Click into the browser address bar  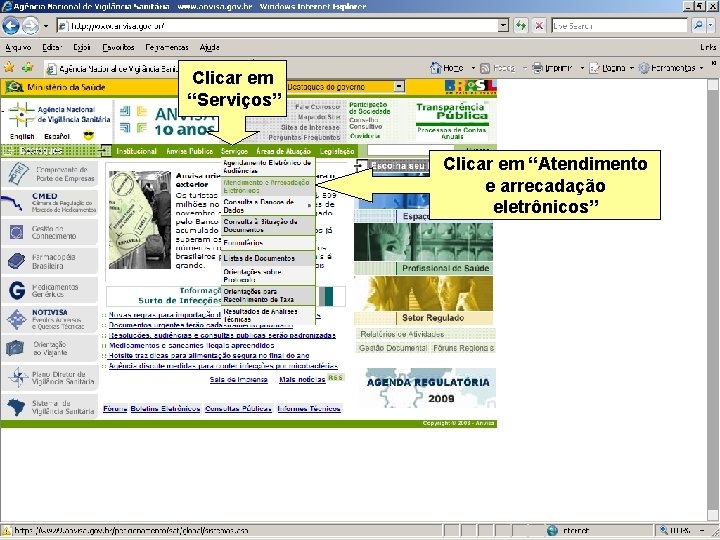(x=277, y=26)
